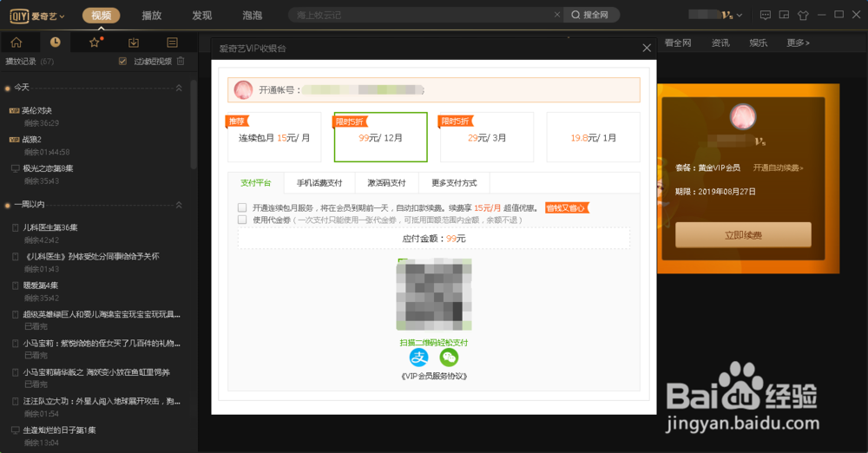Click the account avatar in cashier dialog

(x=244, y=89)
